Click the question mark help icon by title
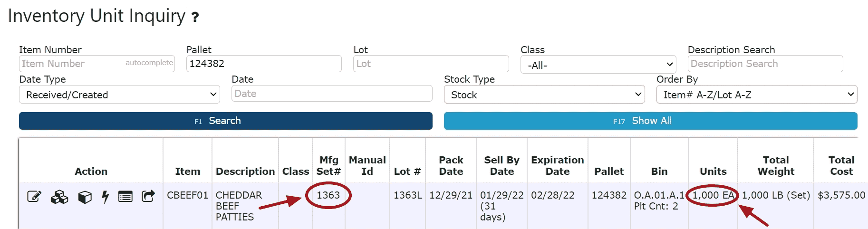The width and height of the screenshot is (868, 229). [195, 18]
